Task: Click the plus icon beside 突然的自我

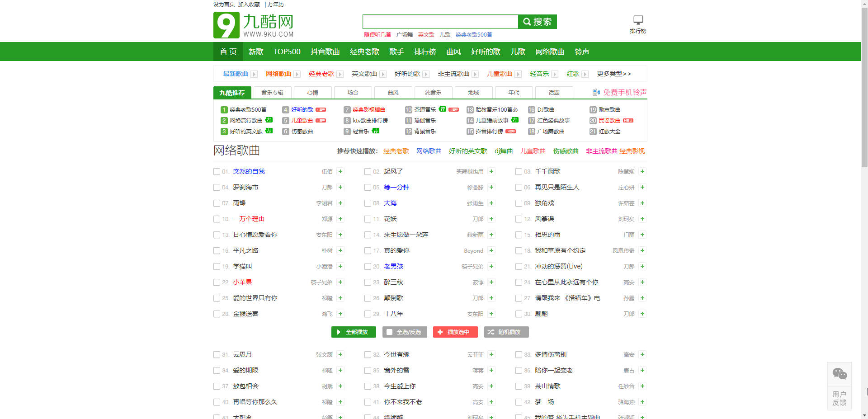Action: tap(340, 172)
